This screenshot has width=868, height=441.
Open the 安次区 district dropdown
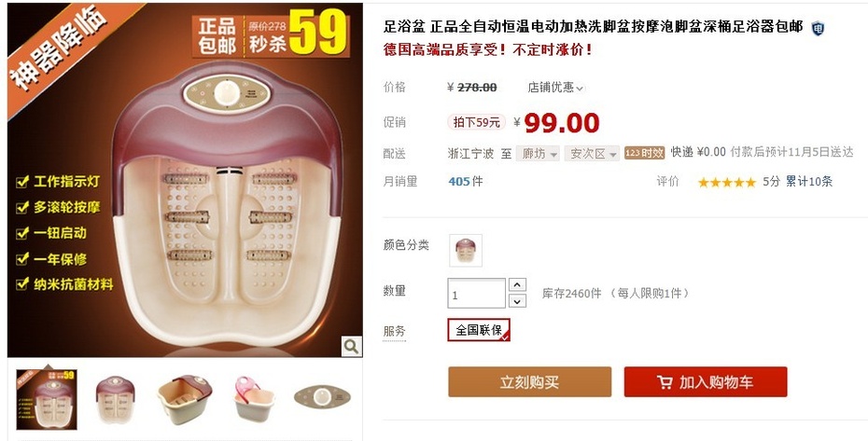[x=592, y=153]
